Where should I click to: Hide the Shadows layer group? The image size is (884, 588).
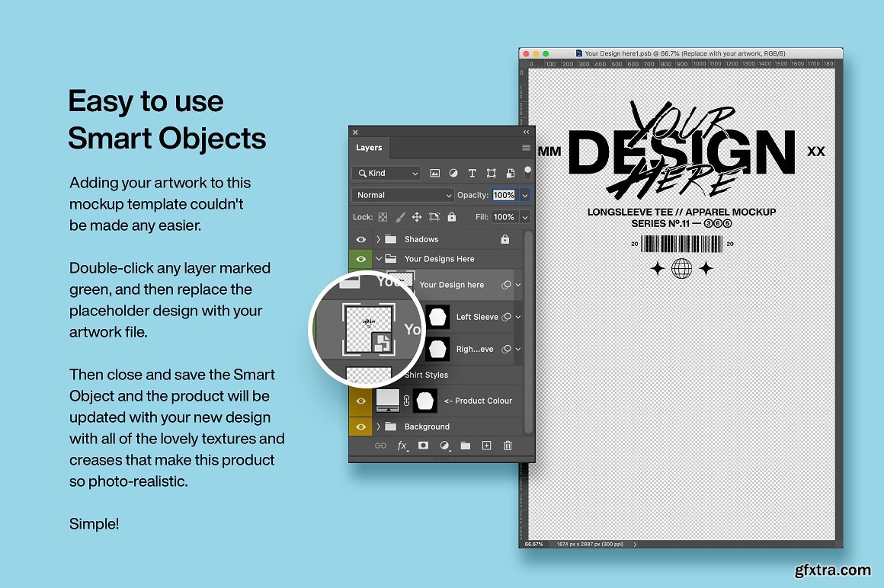(361, 239)
